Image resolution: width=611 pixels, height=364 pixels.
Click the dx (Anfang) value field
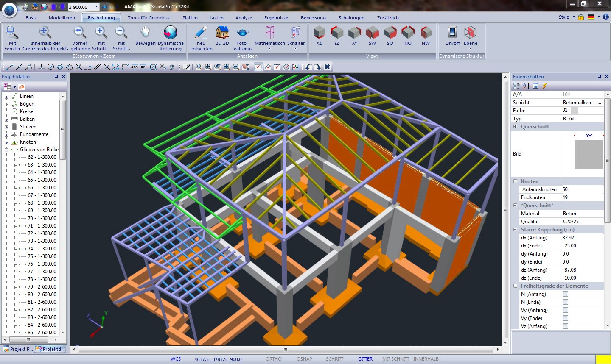coord(581,238)
